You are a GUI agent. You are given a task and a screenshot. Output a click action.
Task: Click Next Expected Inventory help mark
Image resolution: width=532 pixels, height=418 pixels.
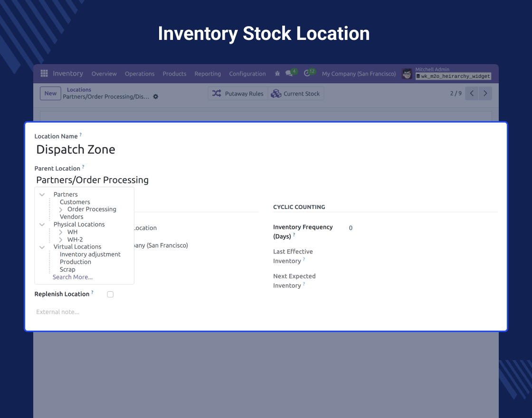point(304,284)
